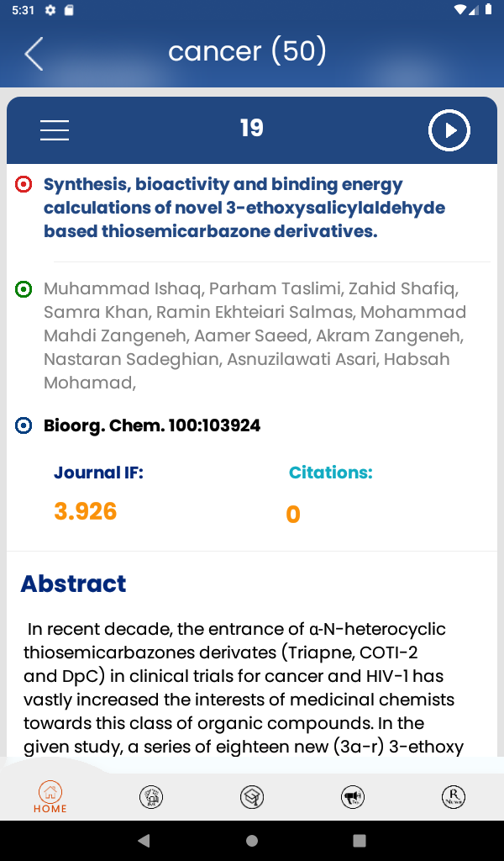This screenshot has width=504, height=861.
Task: Tap the blue bullet beside journal reference
Action: [x=24, y=425]
